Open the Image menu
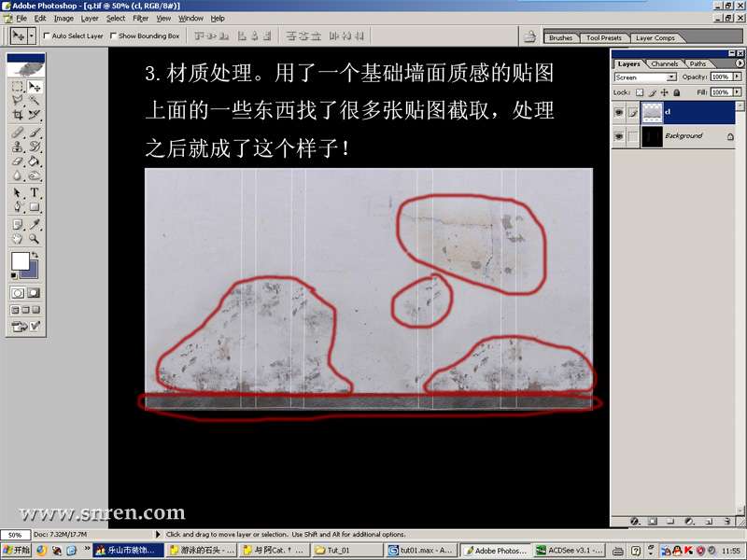The image size is (747, 560). (x=63, y=18)
